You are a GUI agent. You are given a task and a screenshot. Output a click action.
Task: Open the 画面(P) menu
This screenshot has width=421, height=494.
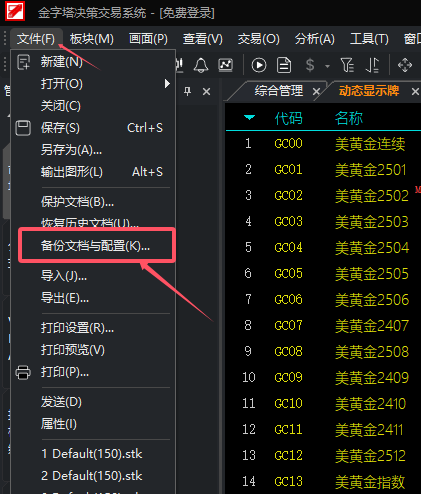(148, 39)
